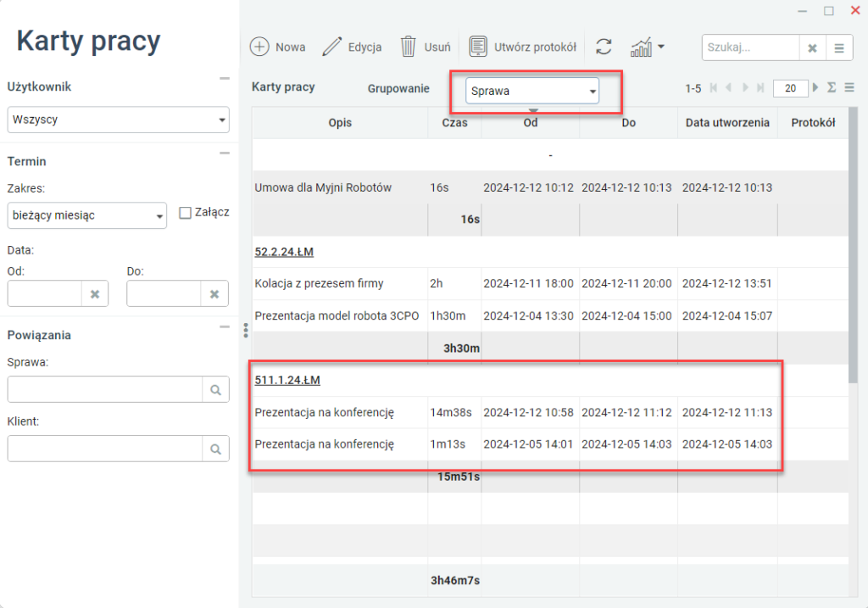This screenshot has height=608, width=868.
Task: Go to previous page of results
Action: click(729, 87)
